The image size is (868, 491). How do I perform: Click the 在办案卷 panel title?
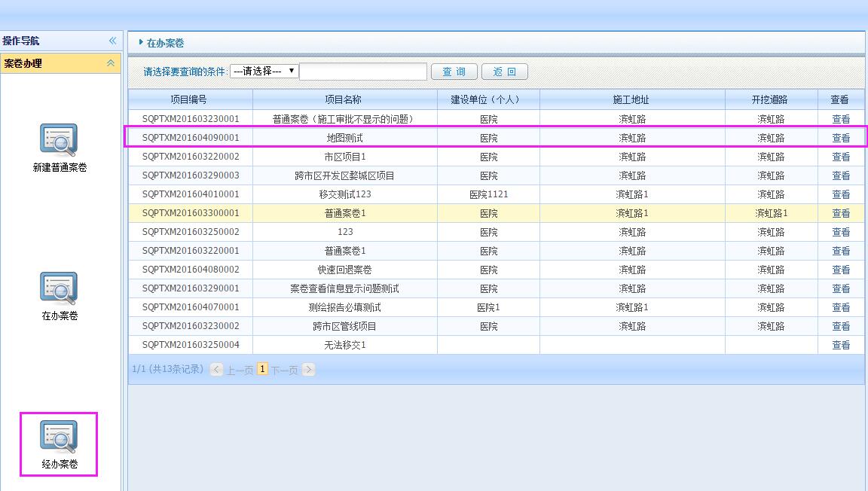point(165,43)
